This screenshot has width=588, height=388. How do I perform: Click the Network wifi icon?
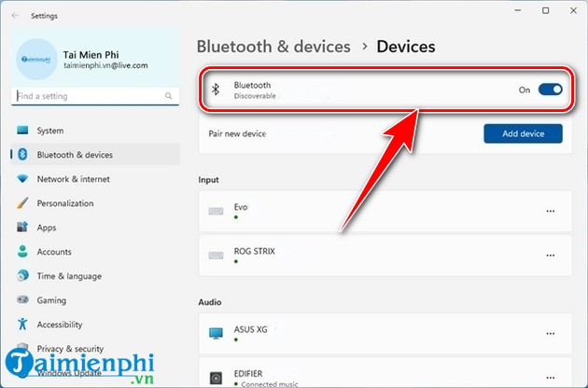(22, 179)
